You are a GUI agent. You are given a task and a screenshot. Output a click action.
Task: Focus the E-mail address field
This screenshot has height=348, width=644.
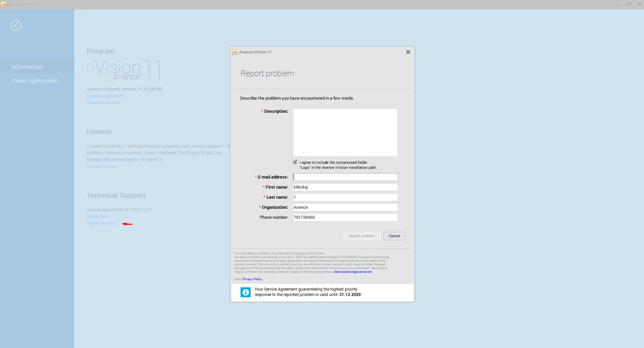(345, 177)
